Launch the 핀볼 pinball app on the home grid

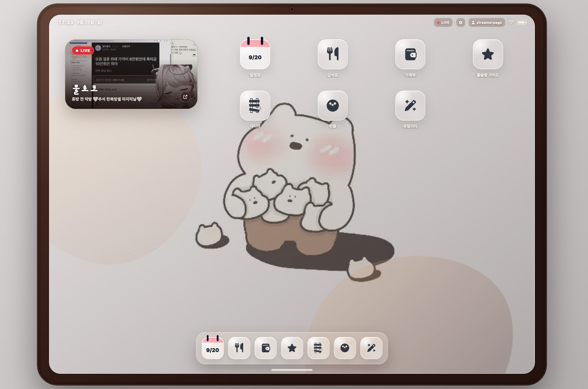332,106
